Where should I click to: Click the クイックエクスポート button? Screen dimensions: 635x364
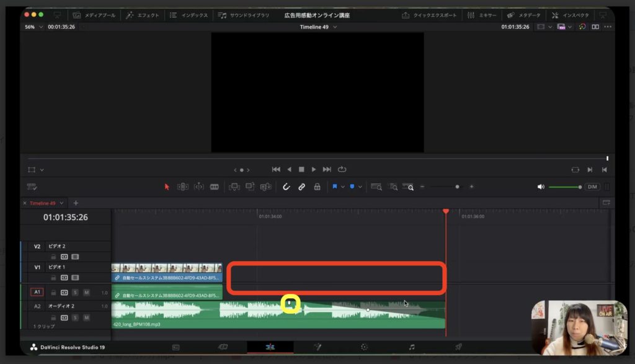429,15
